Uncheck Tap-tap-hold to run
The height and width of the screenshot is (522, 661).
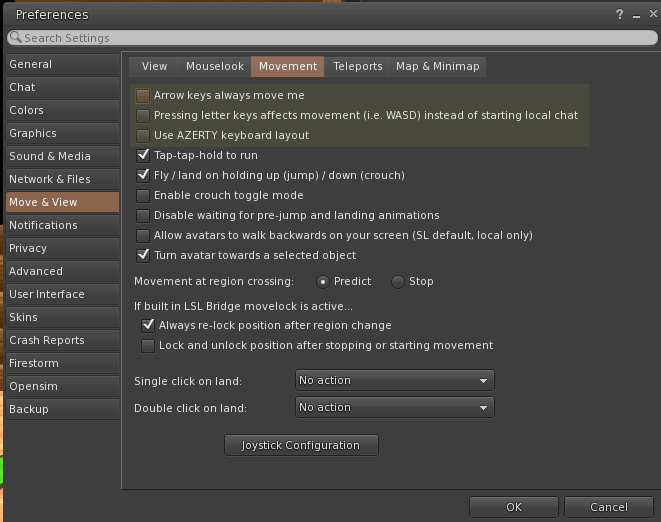143,156
